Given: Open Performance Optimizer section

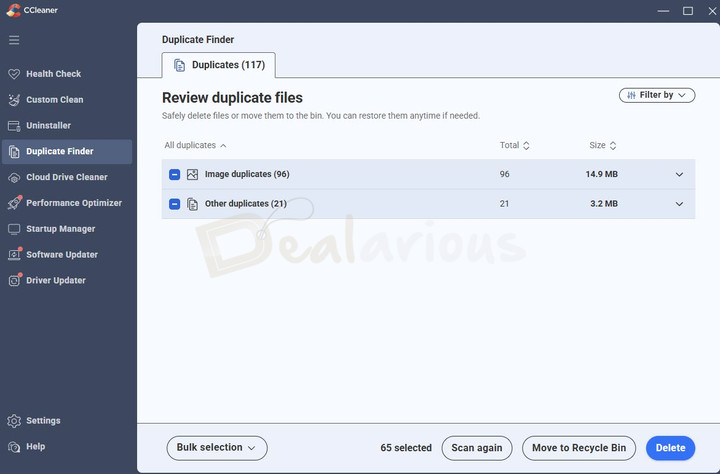Looking at the screenshot, I should [67, 203].
